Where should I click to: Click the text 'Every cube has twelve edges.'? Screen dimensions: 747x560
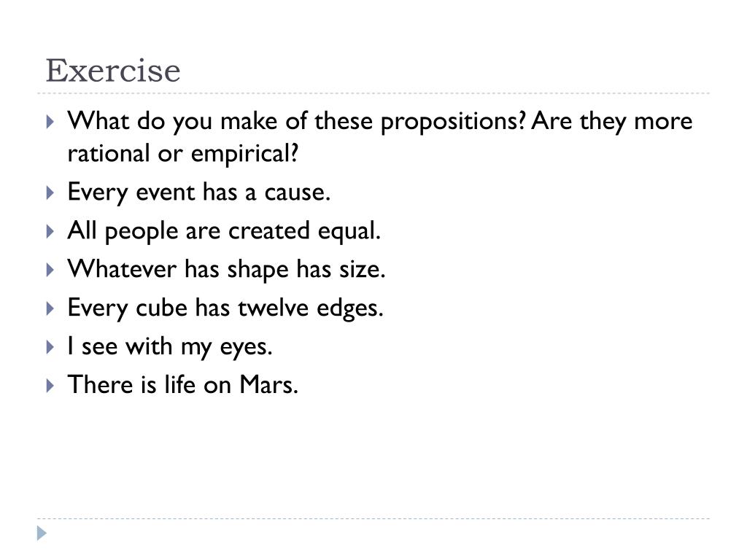click(x=225, y=308)
